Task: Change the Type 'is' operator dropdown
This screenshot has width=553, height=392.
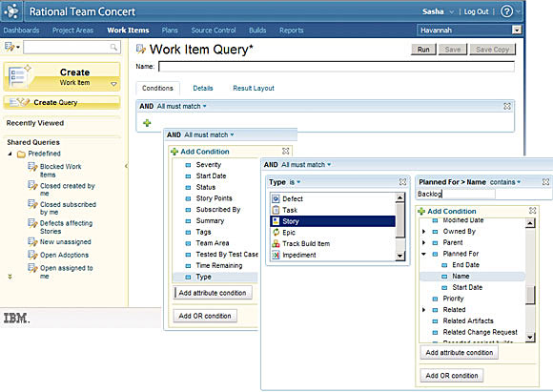Action: coord(295,182)
